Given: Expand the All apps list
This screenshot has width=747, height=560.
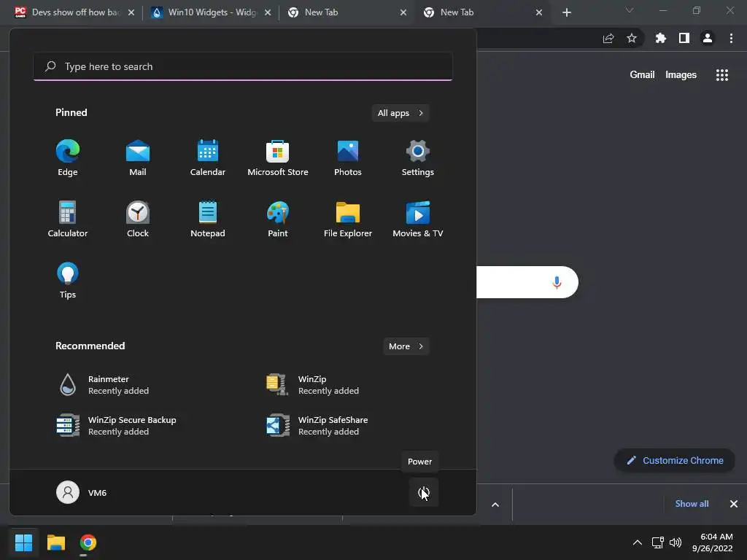Looking at the screenshot, I should click(400, 113).
